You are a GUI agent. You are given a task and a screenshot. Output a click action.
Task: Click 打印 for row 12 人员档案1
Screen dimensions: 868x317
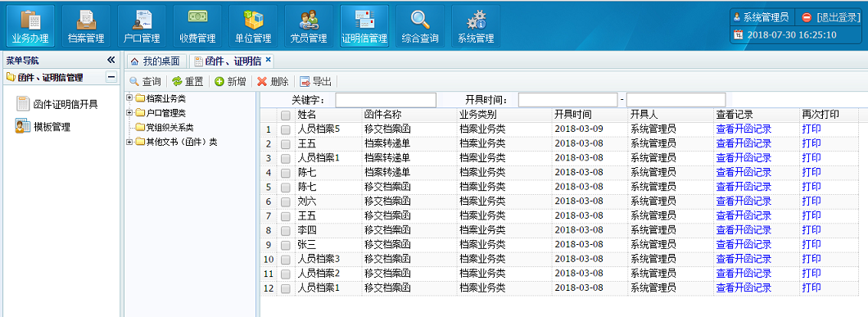(811, 288)
